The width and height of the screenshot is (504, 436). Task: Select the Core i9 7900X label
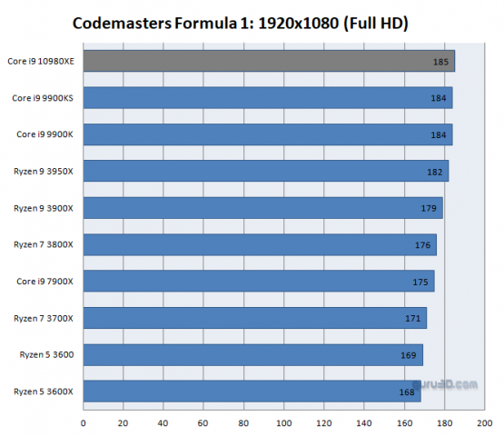[45, 282]
